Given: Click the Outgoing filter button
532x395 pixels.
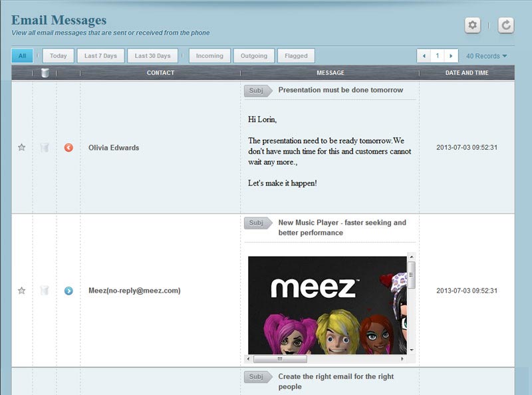Looking at the screenshot, I should pos(254,55).
